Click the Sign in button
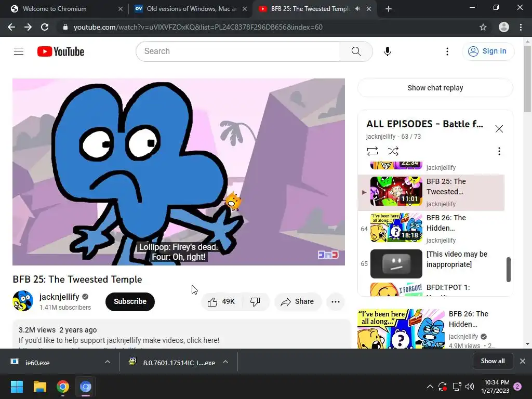 click(487, 51)
